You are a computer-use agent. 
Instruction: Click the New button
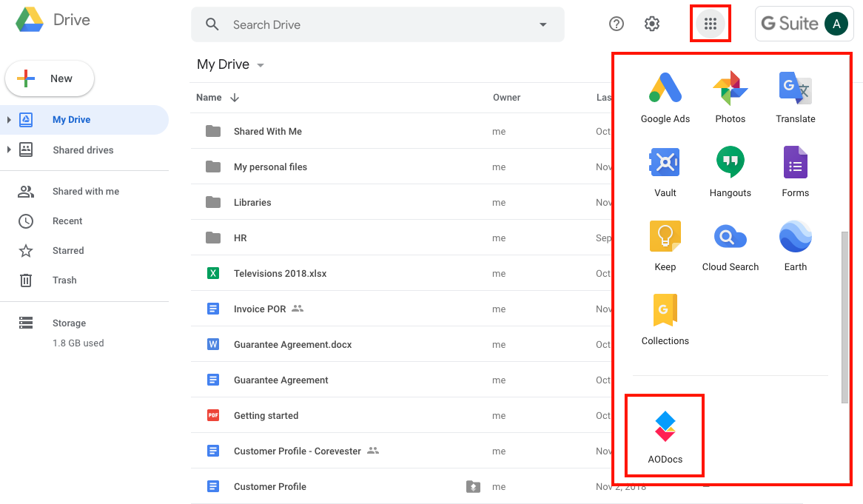49,78
